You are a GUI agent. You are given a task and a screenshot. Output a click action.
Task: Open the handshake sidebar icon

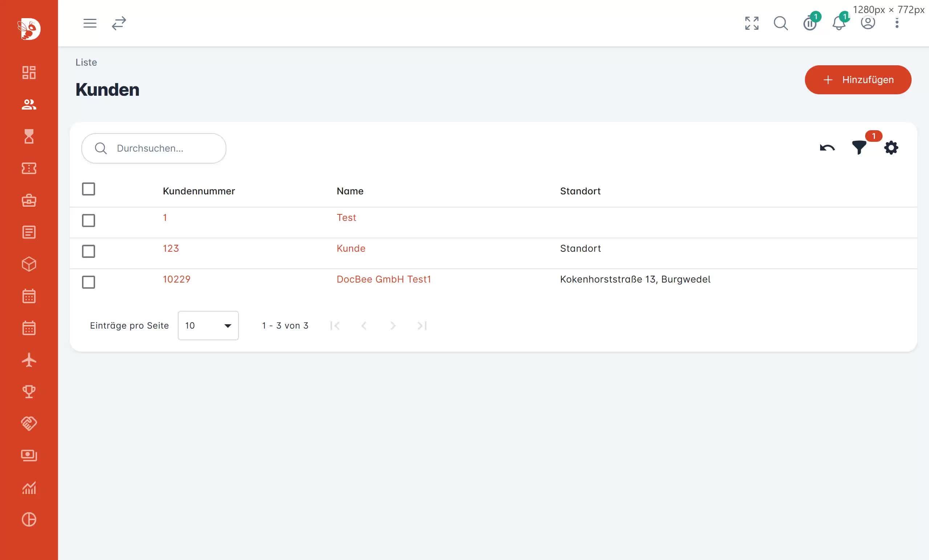pos(29,424)
